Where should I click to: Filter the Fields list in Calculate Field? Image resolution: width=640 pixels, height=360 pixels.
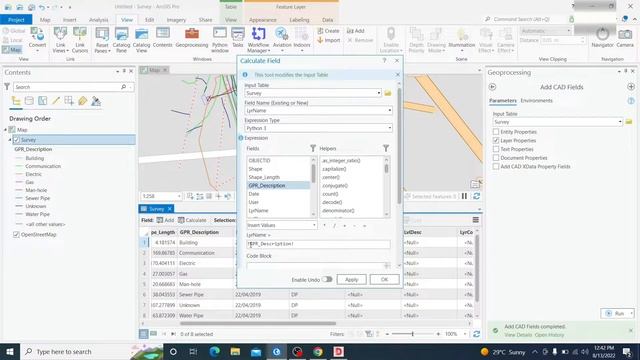(313, 149)
